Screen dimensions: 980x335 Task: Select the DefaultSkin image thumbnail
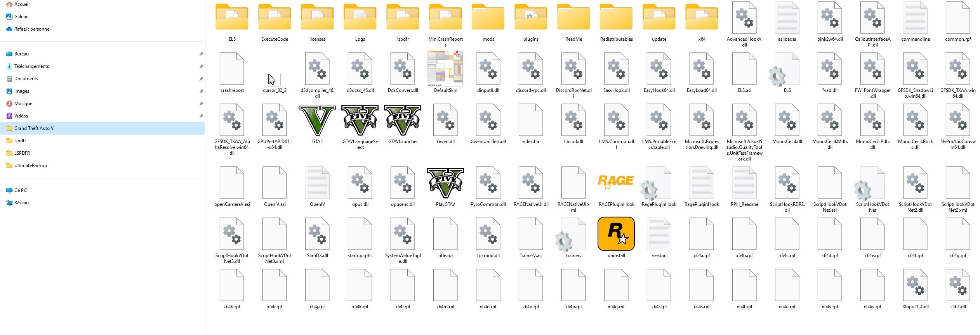click(445, 69)
